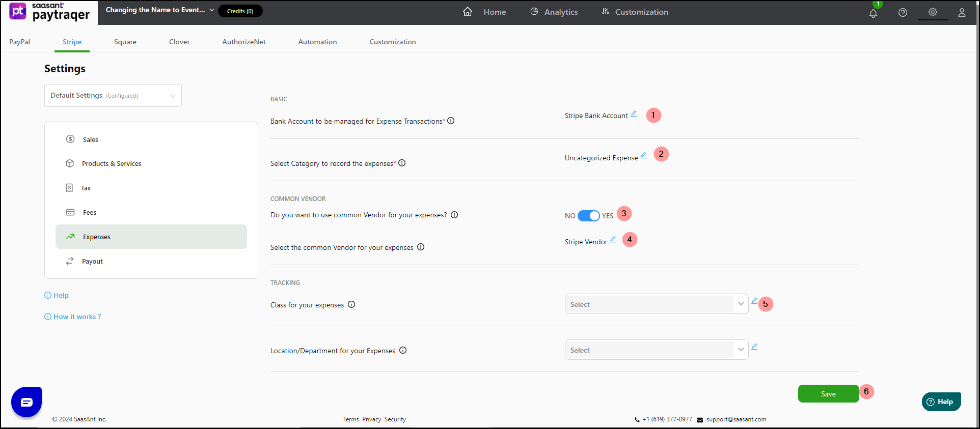Select Expenses settings section
The image size is (980, 429).
pos(151,237)
